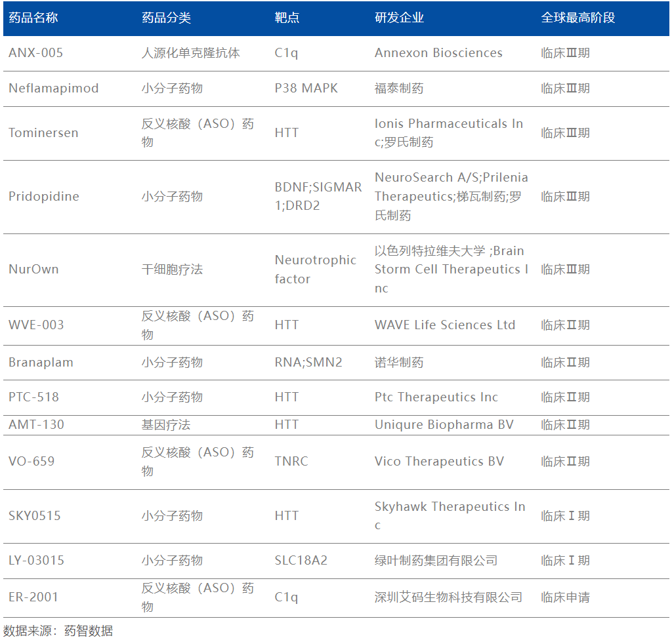672x642 pixels.
Task: Select the Tominersen drug name cell
Action: coord(43,132)
